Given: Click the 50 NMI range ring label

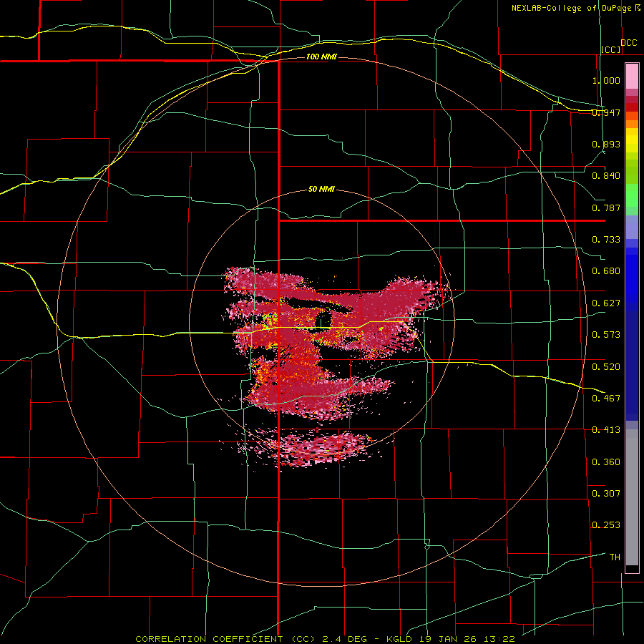Looking at the screenshot, I should pos(321,189).
